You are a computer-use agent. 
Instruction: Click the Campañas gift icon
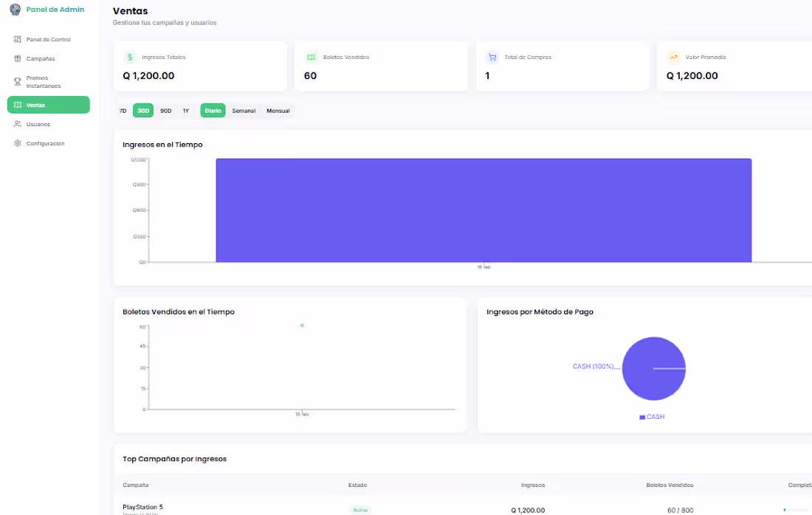[18, 58]
